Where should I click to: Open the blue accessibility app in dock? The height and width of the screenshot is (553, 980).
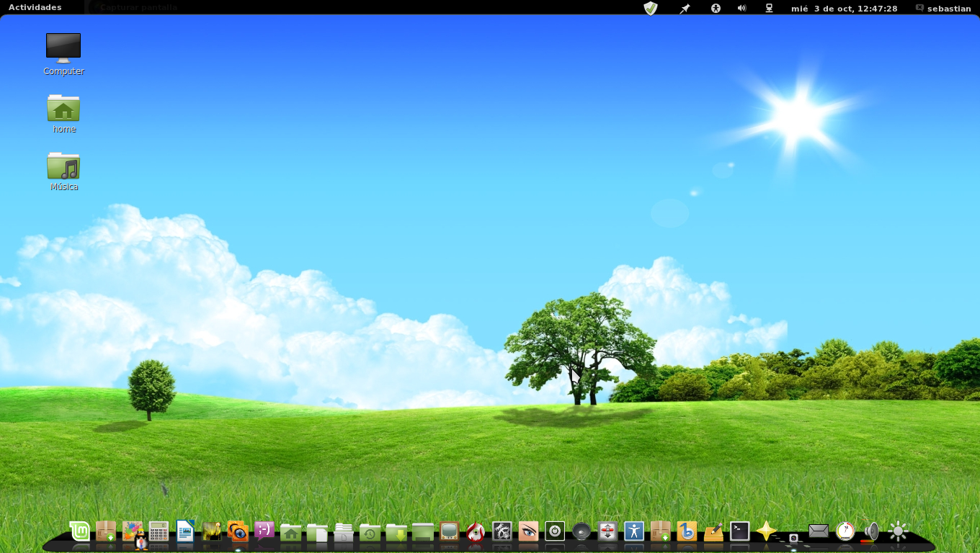(633, 531)
